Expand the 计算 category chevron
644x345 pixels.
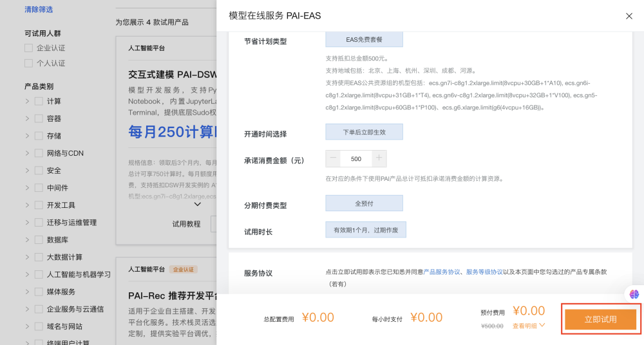pyautogui.click(x=27, y=101)
